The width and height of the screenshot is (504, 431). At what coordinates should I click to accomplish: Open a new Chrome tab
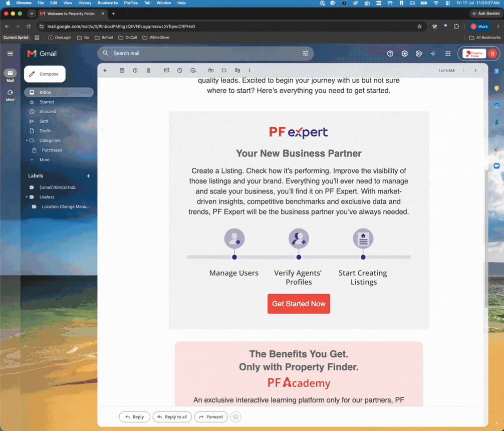(x=113, y=14)
